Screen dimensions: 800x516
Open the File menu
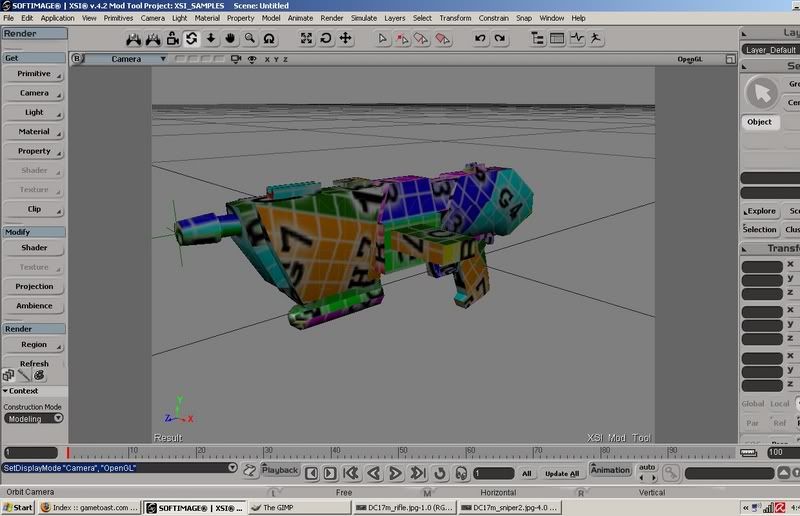9,18
